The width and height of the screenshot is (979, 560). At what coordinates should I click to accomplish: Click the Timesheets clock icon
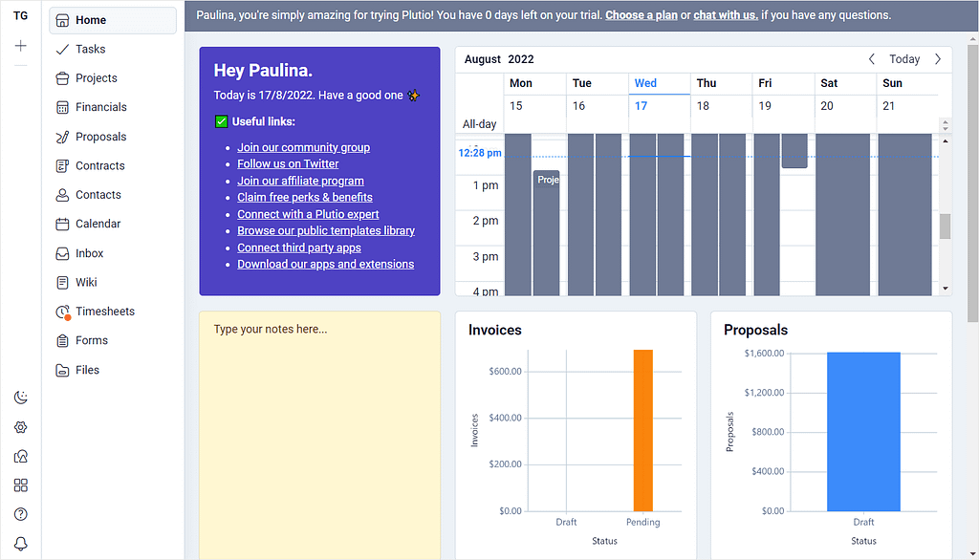[62, 312]
